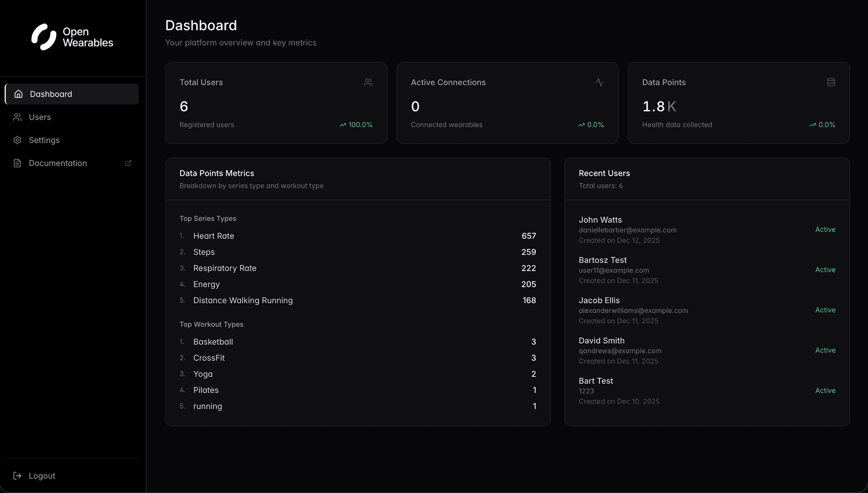Click the database icon on Data Points card
868x493 pixels.
tap(831, 82)
